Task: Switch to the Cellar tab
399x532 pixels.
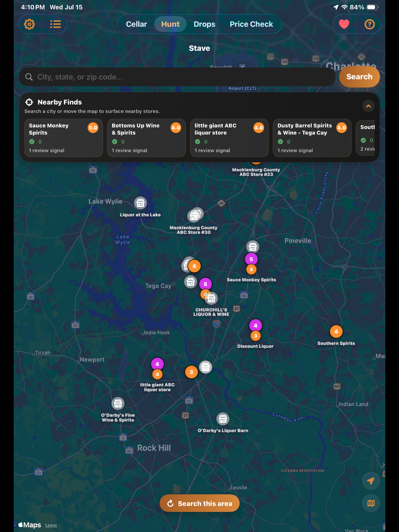Action: [x=136, y=24]
